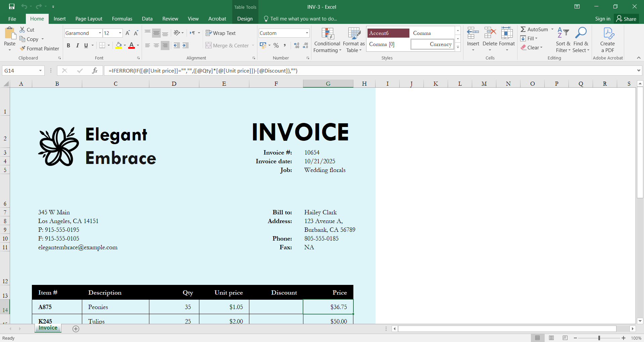Image resolution: width=644 pixels, height=342 pixels.
Task: Toggle Wrap Text on the cell
Action: (220, 33)
